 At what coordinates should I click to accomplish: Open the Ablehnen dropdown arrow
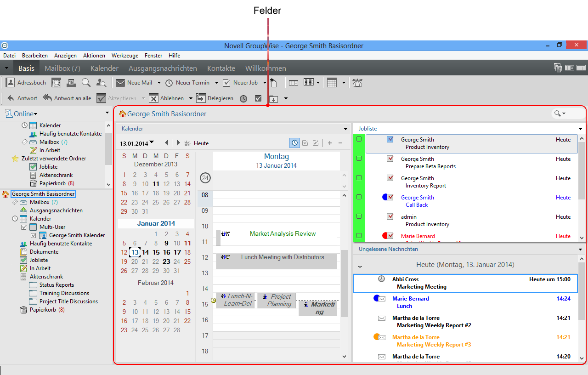190,98
